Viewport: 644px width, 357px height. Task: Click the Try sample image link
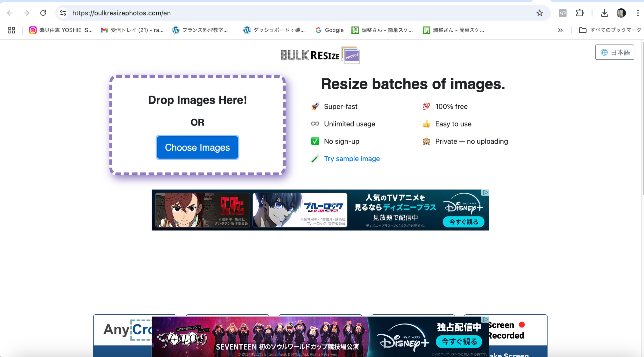pyautogui.click(x=352, y=159)
